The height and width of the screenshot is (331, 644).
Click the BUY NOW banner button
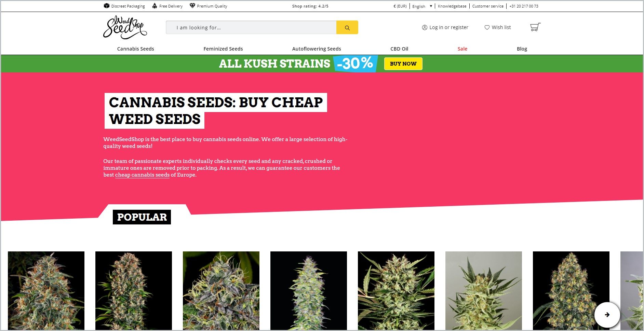point(403,64)
